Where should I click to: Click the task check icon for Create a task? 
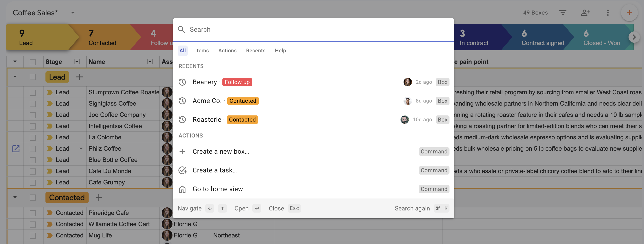pos(183,170)
